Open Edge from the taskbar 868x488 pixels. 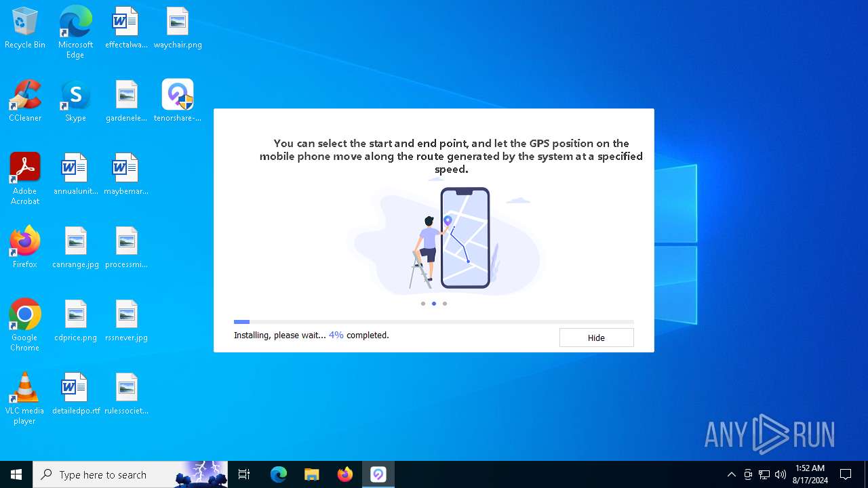[x=279, y=474]
